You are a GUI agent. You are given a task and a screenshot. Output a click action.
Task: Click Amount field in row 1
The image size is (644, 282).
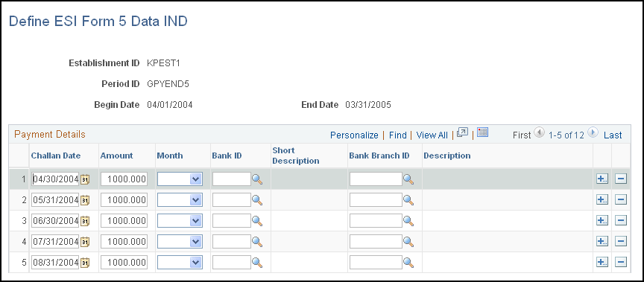(x=124, y=179)
